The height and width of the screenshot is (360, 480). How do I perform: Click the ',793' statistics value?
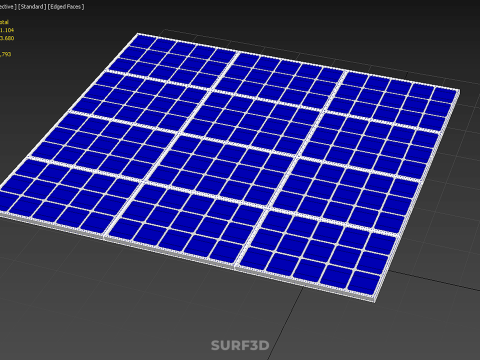click(6, 54)
